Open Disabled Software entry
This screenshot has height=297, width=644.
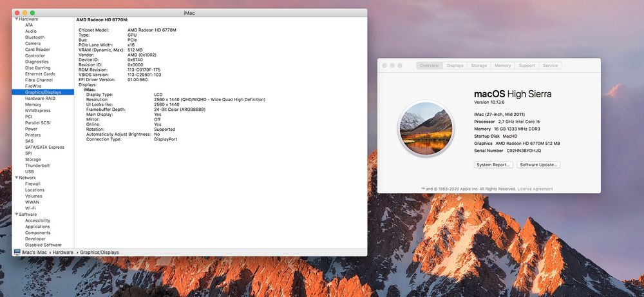click(43, 245)
